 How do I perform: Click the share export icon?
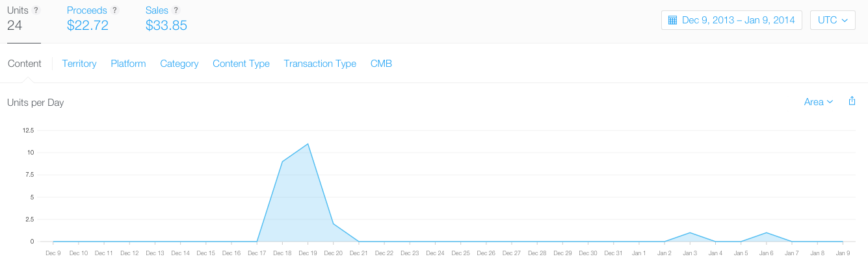pos(852,101)
